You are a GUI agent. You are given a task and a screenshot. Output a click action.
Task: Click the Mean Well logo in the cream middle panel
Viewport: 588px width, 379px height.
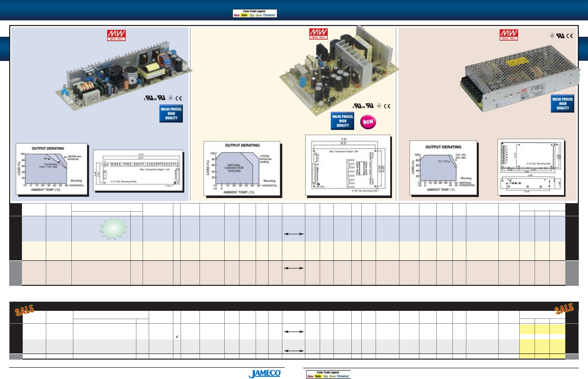coord(318,34)
